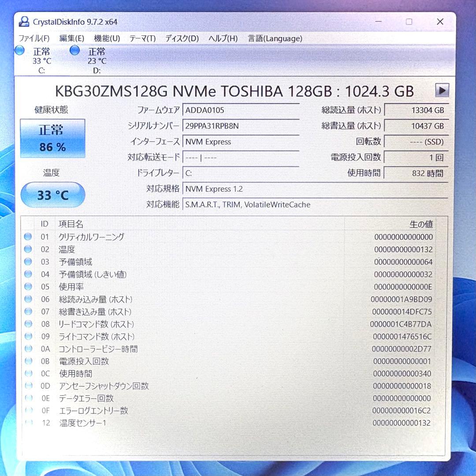
Task: Click the 33 °C temperature gauge
Action: click(52, 195)
